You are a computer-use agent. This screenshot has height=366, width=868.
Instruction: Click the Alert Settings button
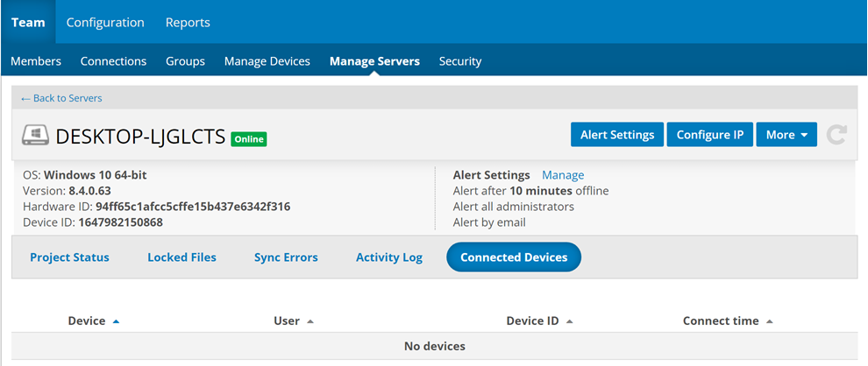click(x=617, y=135)
